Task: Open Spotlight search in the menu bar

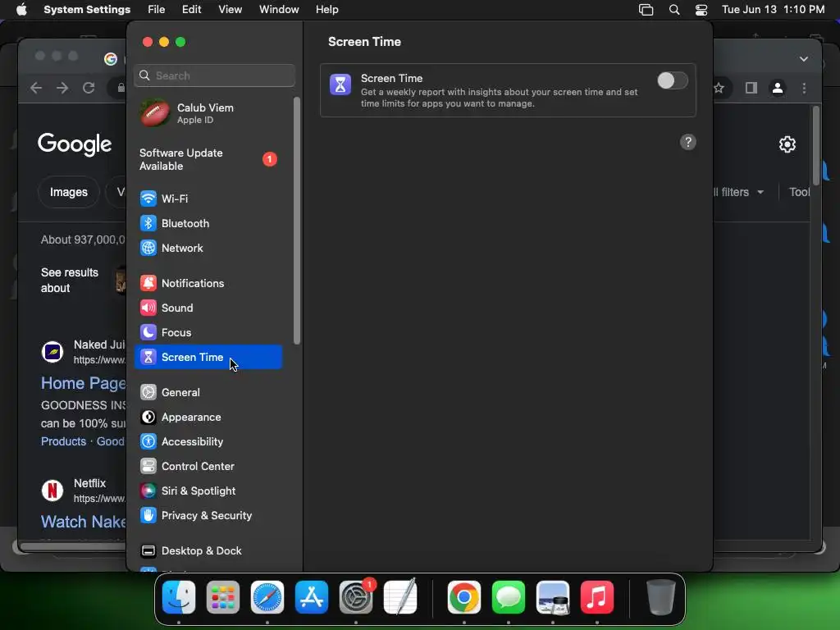Action: [x=674, y=10]
